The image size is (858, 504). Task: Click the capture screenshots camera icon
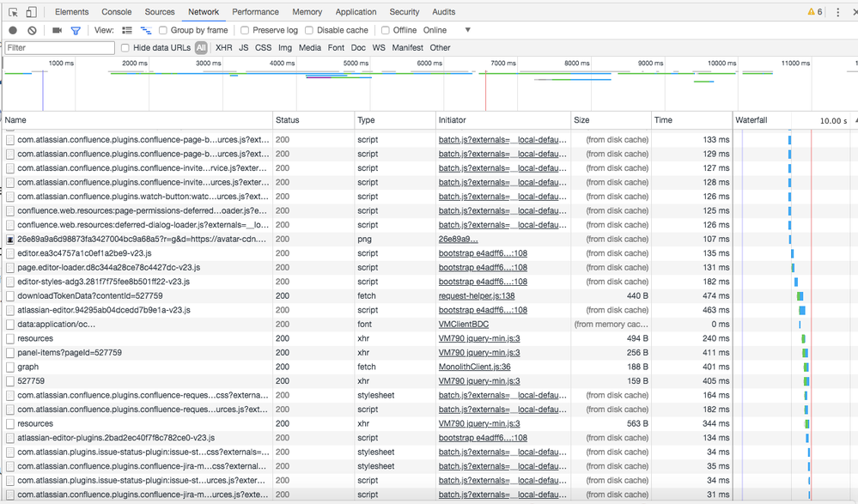point(57,30)
